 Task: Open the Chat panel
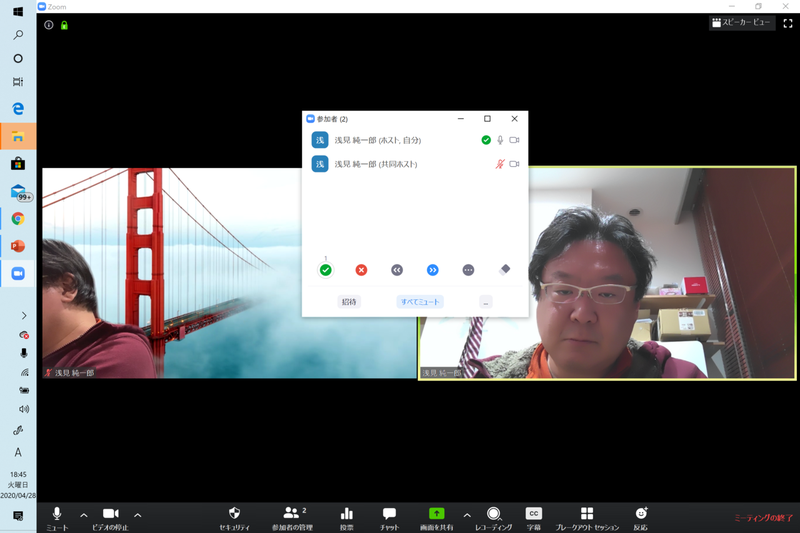[x=389, y=518]
